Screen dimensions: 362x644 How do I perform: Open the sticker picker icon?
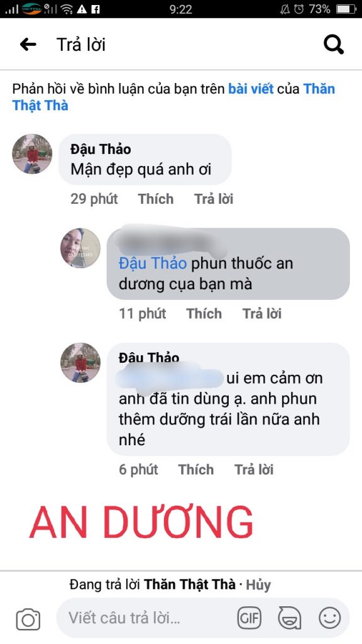(x=289, y=618)
